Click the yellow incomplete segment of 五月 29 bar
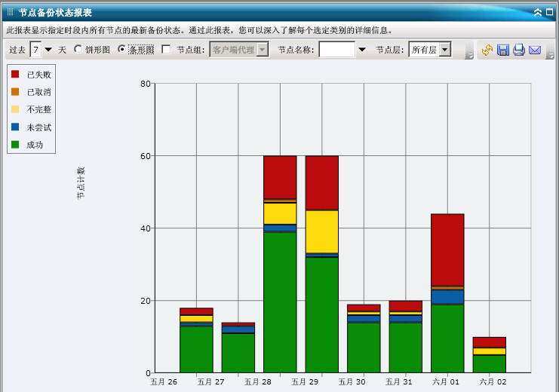The height and width of the screenshot is (392, 559). [322, 231]
